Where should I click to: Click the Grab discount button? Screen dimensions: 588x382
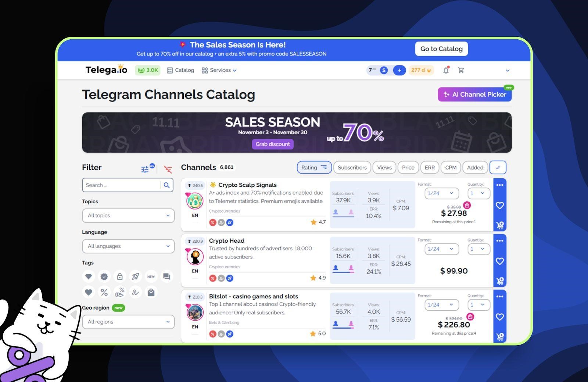coord(273,144)
